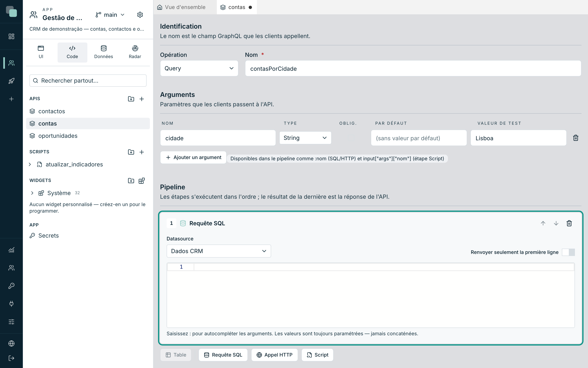The width and height of the screenshot is (588, 368).
Task: Add a Script pipeline step
Action: tap(317, 355)
